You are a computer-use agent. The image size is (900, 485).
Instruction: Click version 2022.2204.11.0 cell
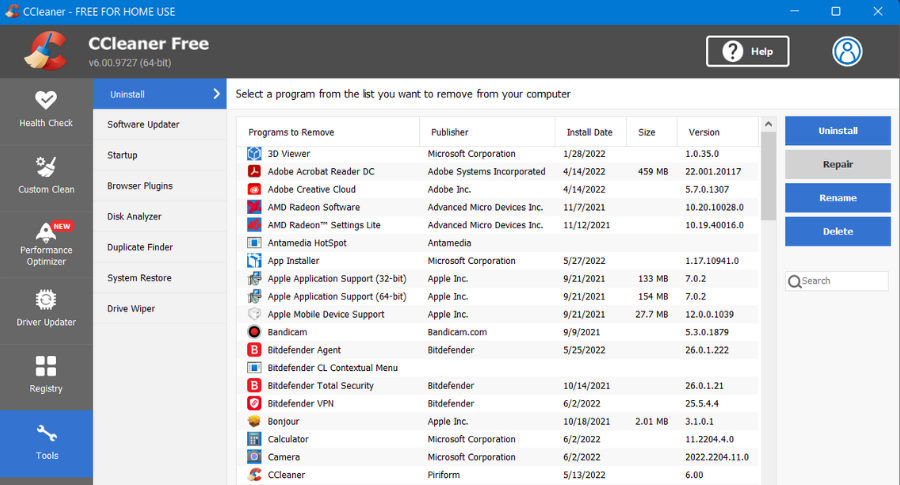tap(716, 457)
